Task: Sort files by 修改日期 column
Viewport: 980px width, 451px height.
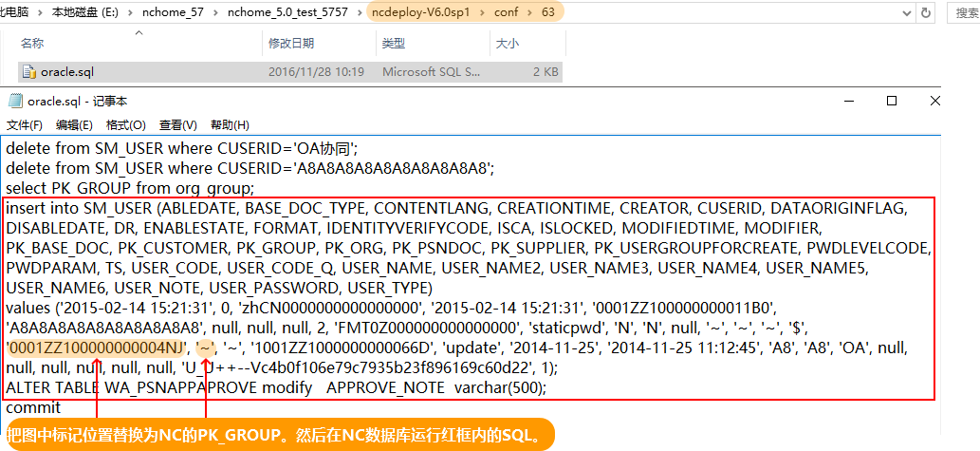Action: point(290,44)
